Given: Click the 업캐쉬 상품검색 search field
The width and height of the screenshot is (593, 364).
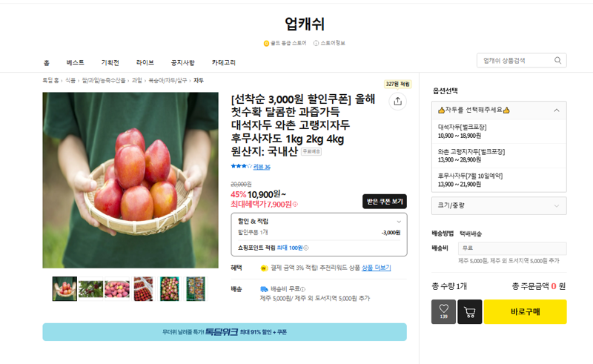Looking at the screenshot, I should [516, 61].
